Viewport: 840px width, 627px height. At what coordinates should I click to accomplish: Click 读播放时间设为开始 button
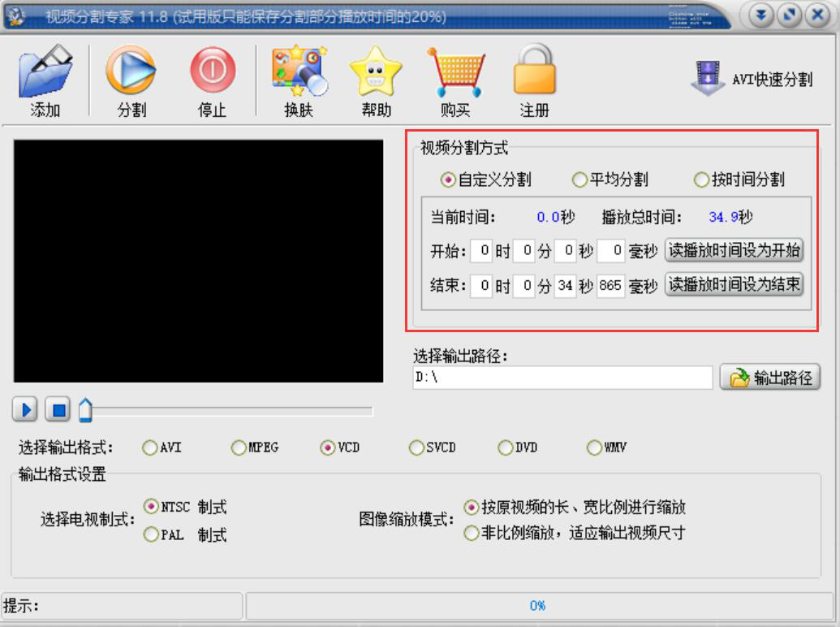(734, 252)
